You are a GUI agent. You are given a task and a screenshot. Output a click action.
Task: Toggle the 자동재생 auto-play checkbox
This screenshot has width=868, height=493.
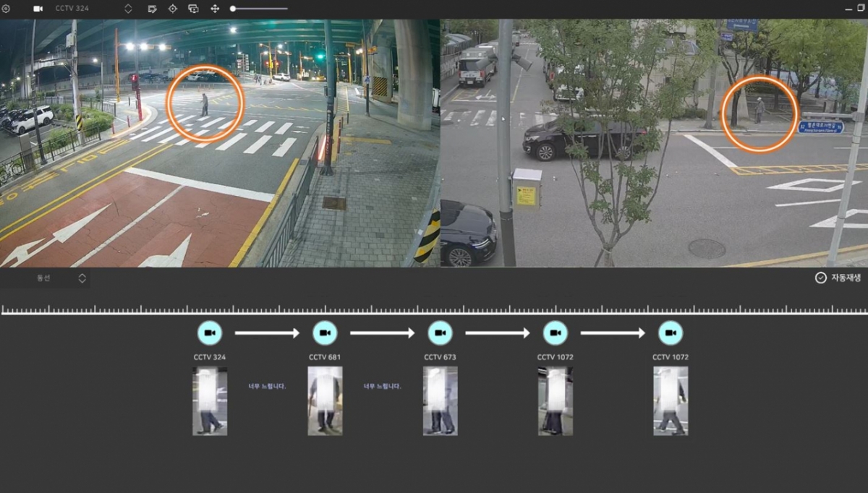[x=820, y=278]
